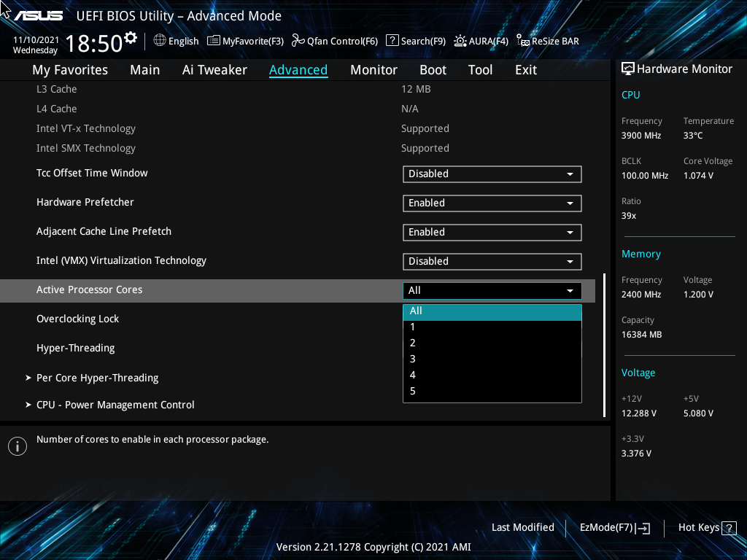Image resolution: width=747 pixels, height=560 pixels.
Task: Open Search(F9)
Action: click(x=416, y=41)
